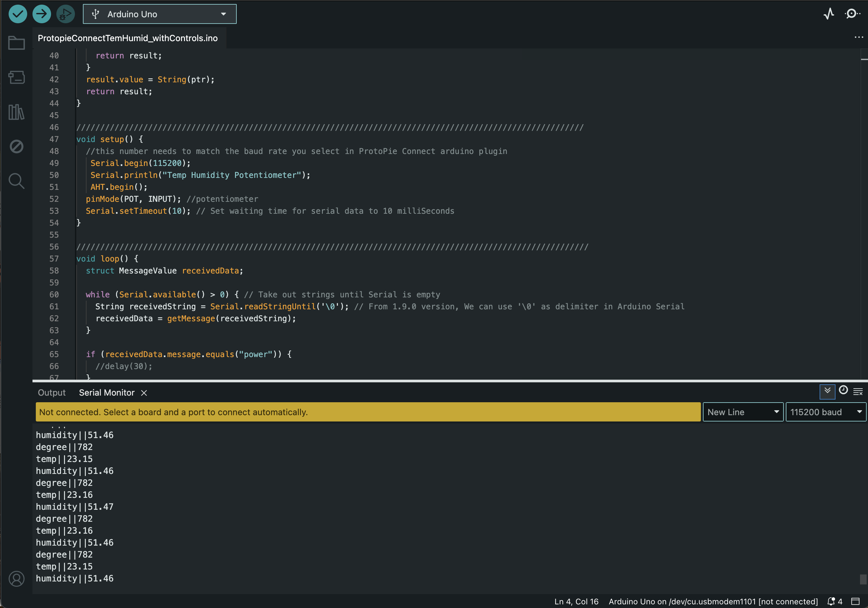Switch to the Output tab
Viewport: 868px width, 608px height.
tap(52, 393)
